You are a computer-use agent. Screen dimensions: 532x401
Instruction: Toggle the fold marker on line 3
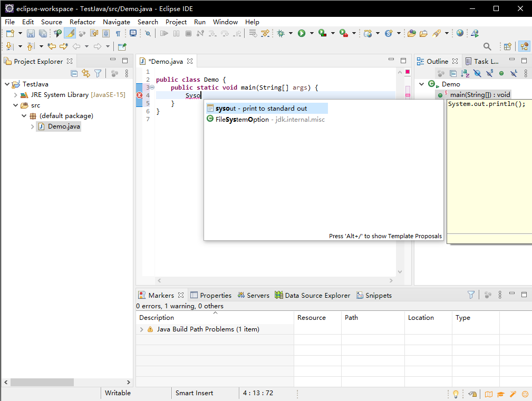pyautogui.click(x=152, y=87)
